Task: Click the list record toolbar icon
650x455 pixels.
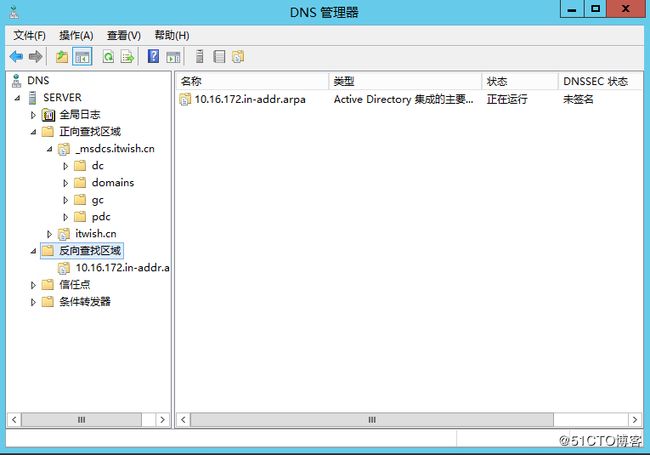Action: pos(219,56)
